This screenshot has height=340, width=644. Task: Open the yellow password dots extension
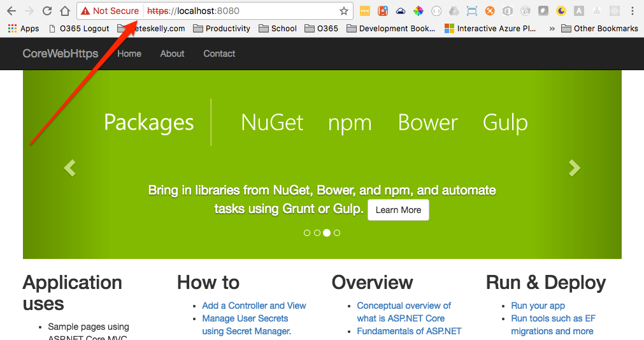point(365,11)
